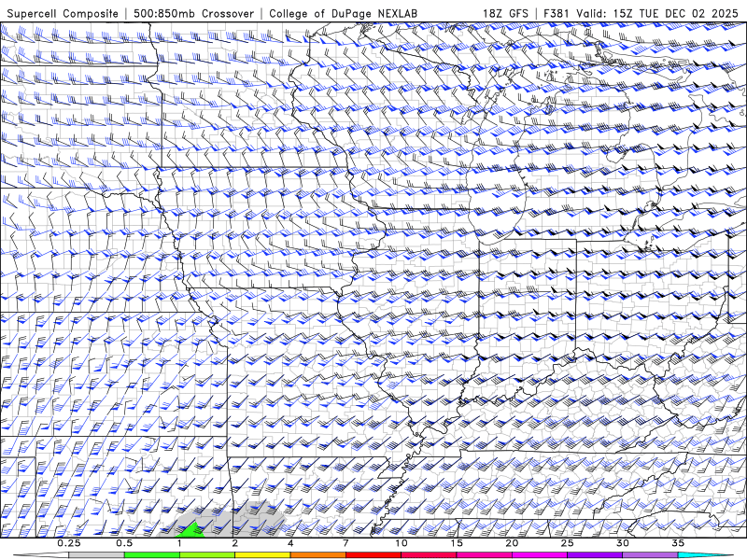Click the orange 4–7 color bar segment

tap(317, 555)
